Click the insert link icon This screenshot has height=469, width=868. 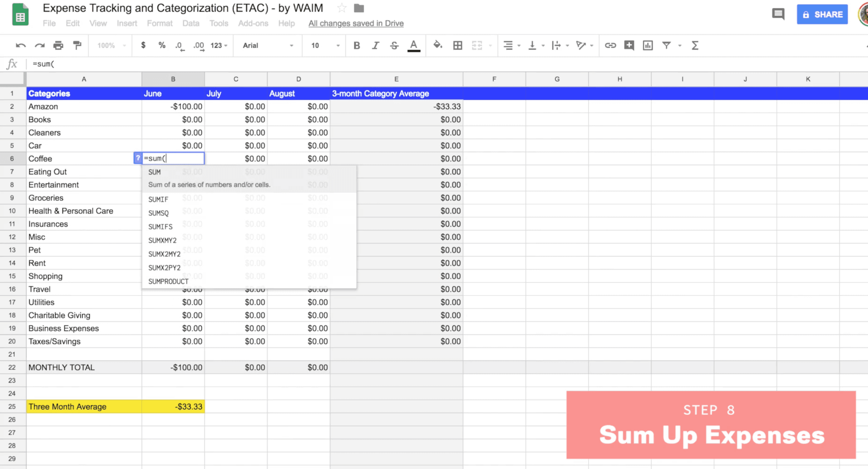(610, 46)
